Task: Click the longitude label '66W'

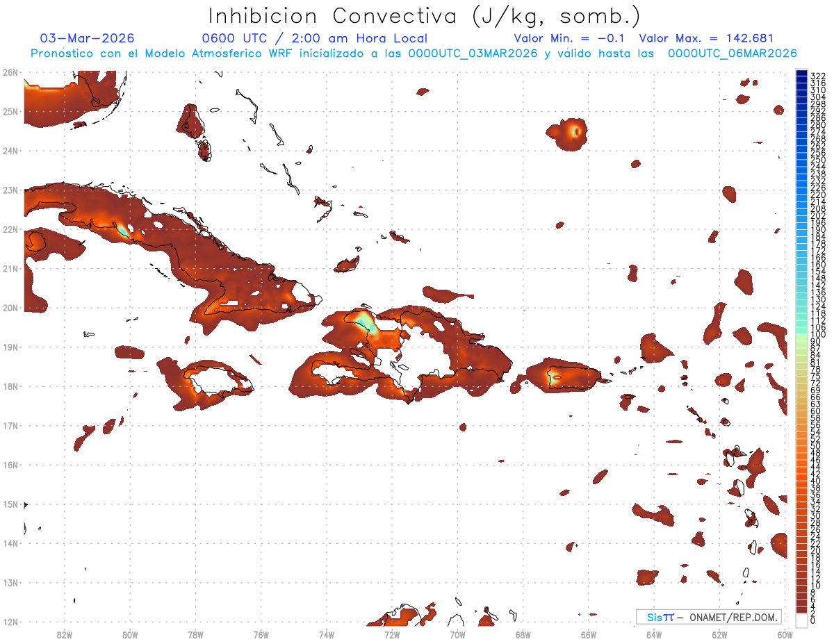Action: pyautogui.click(x=589, y=634)
